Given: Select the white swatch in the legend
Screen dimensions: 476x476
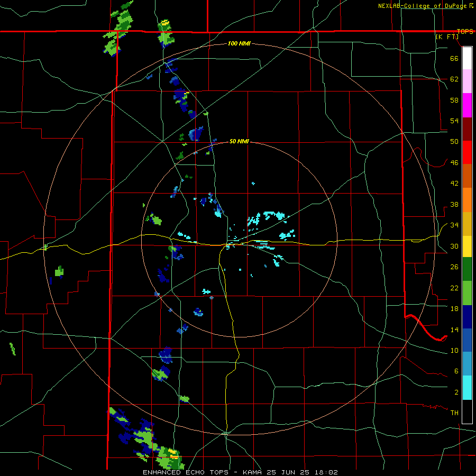Looking at the screenshot, I should point(467,58).
